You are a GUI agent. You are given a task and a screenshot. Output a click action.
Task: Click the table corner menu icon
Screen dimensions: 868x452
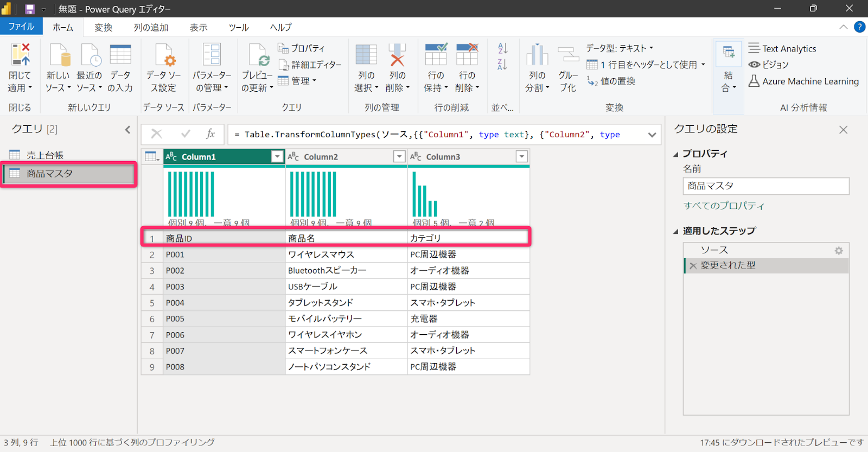point(152,157)
